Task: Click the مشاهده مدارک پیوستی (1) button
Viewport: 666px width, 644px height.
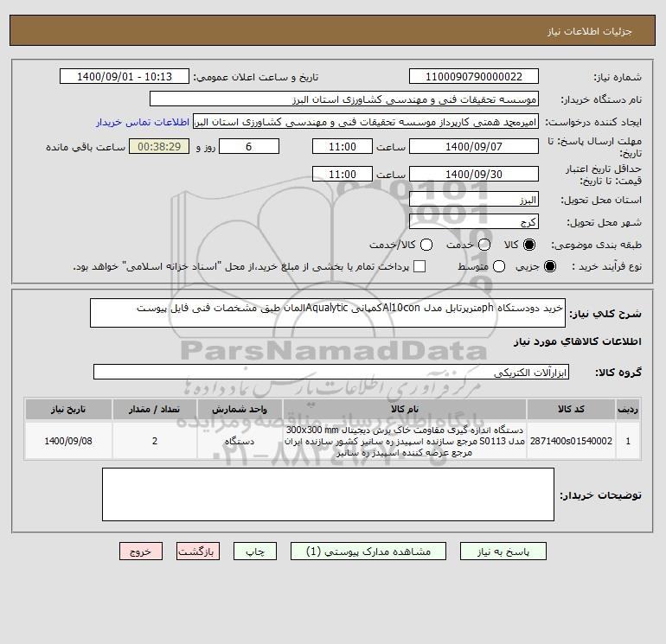Action: (368, 551)
